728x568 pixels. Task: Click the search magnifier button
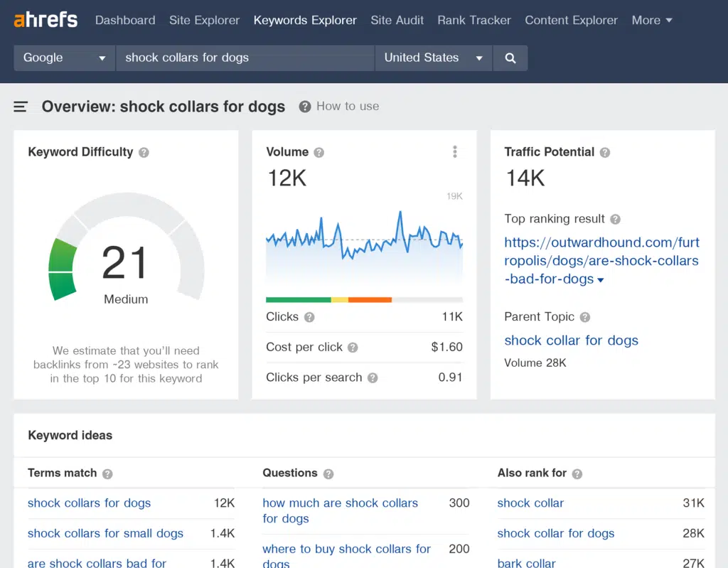[x=510, y=58]
